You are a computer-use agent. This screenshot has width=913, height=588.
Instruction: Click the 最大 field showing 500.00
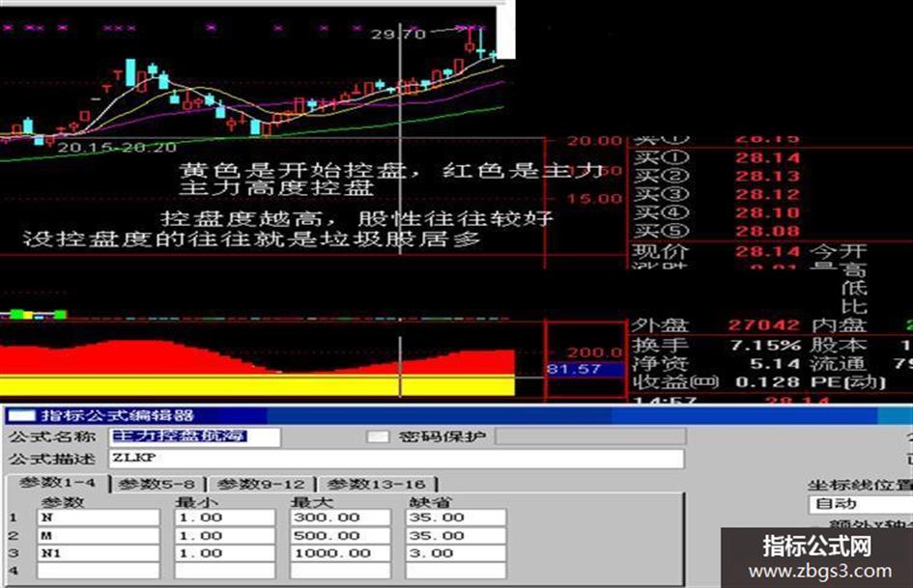340,536
